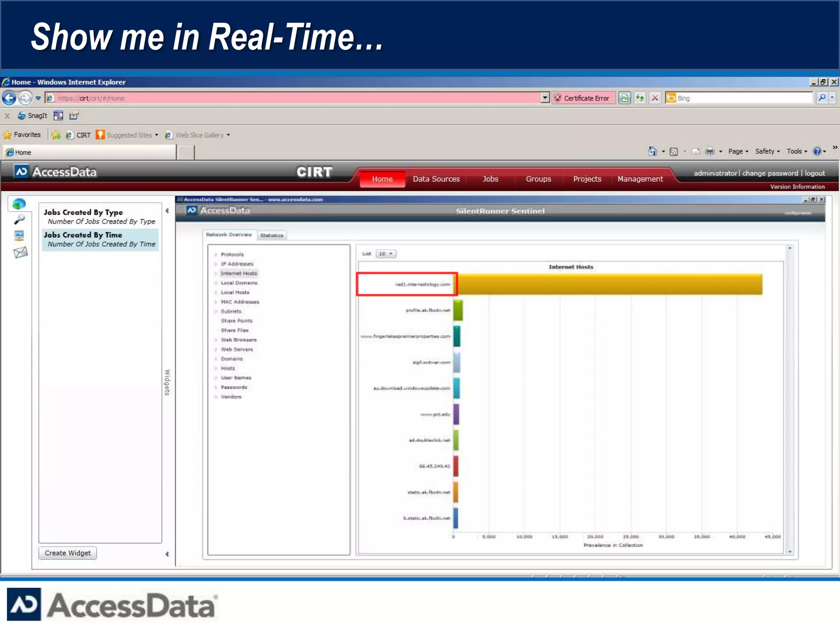Click the change password link
The height and width of the screenshot is (630, 840).
770,173
